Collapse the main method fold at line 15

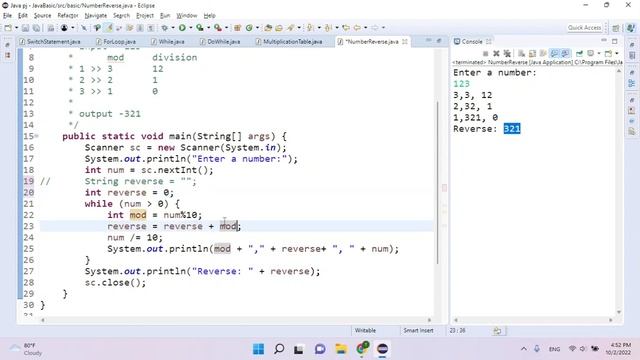37,136
